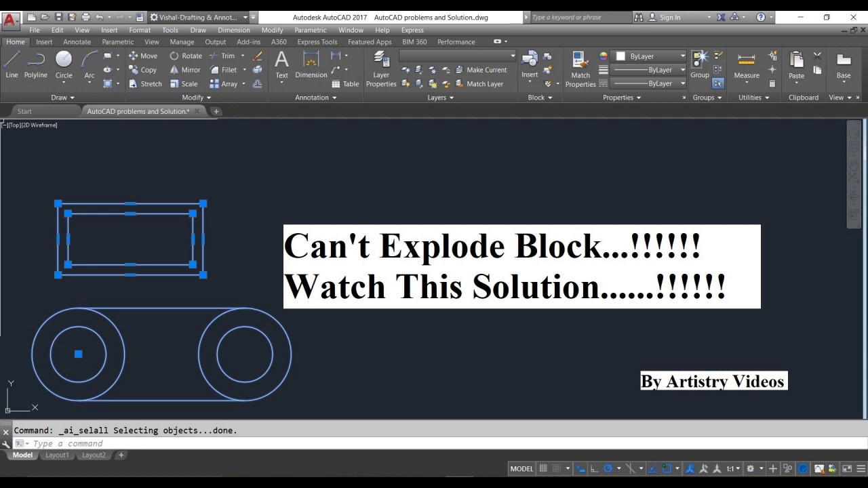Click the Rotate tool
This screenshot has width=868, height=488.
pos(186,56)
